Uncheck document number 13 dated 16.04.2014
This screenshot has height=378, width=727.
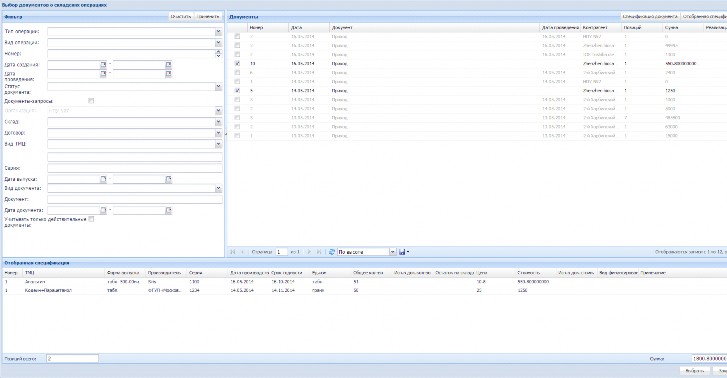[x=237, y=64]
